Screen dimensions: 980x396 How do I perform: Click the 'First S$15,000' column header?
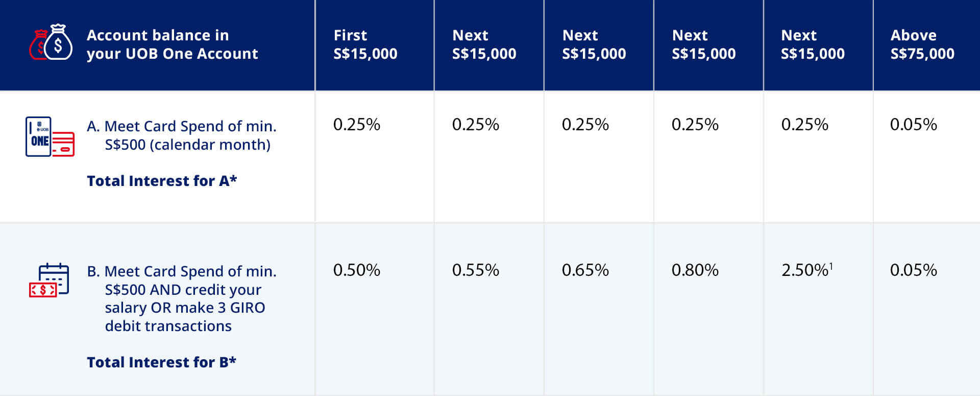pos(365,44)
